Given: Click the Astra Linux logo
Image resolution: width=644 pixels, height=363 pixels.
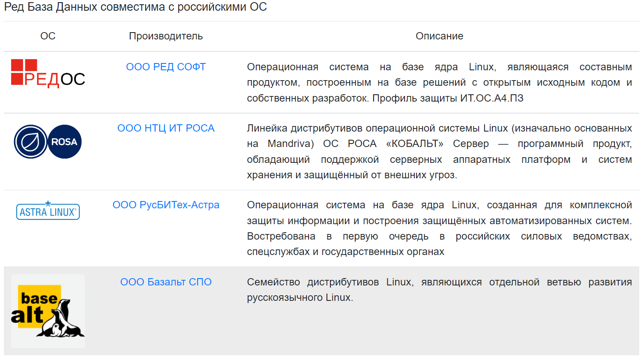Looking at the screenshot, I should click(x=48, y=210).
